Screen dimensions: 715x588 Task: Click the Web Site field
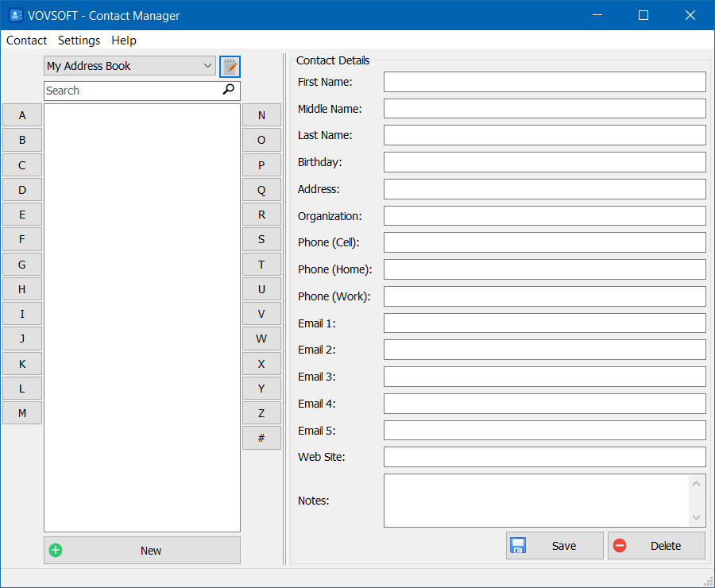[x=544, y=457]
